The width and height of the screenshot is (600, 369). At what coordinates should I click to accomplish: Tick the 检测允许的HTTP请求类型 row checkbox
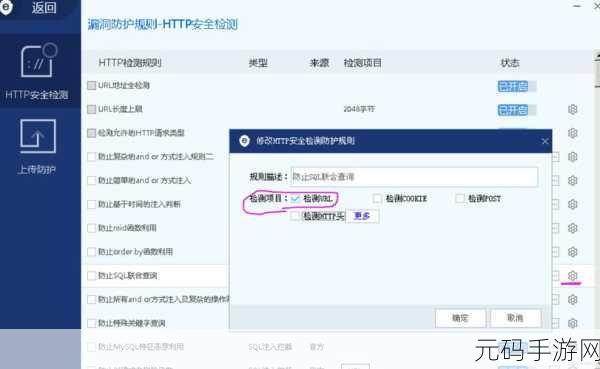[91, 133]
